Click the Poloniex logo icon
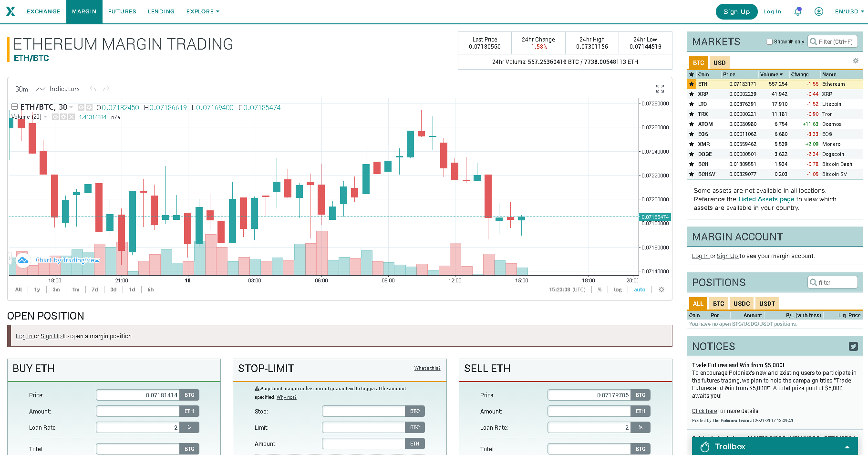The width and height of the screenshot is (868, 455). [10, 11]
